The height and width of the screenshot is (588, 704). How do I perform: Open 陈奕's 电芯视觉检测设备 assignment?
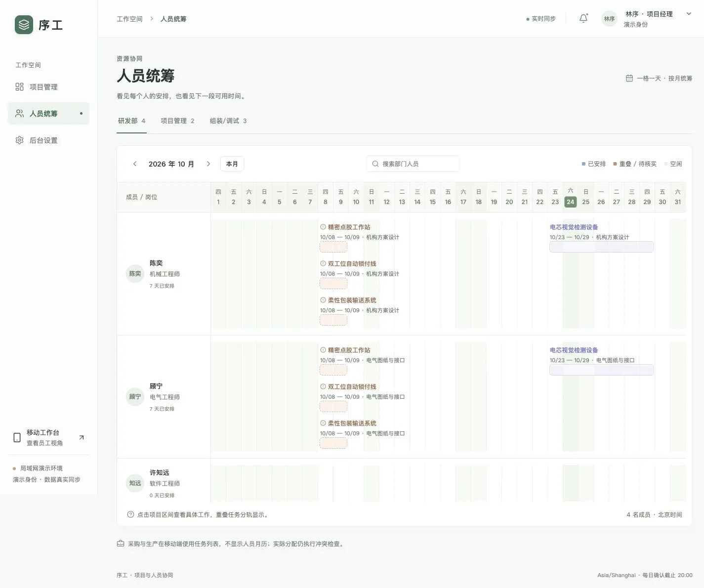click(574, 227)
